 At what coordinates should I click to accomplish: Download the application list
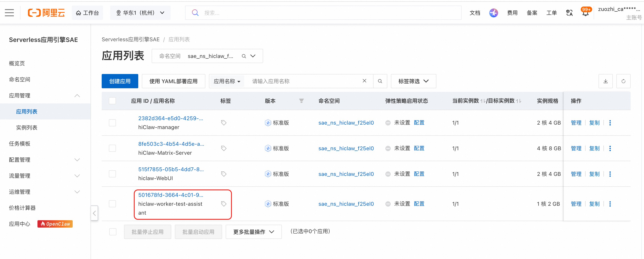(605, 81)
